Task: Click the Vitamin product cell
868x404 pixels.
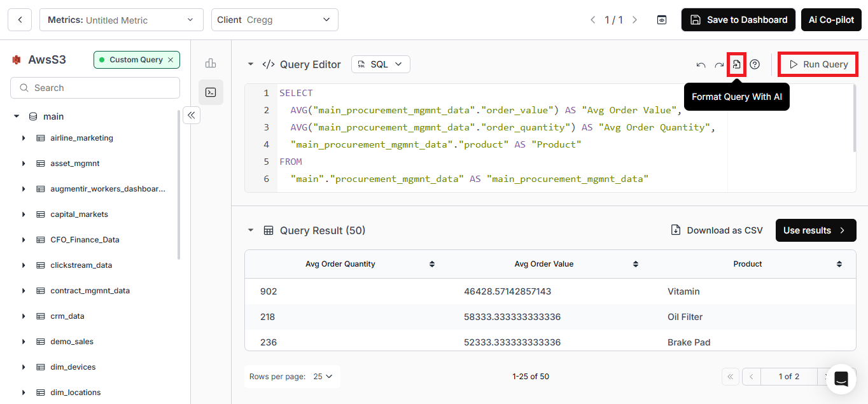Action: [683, 291]
